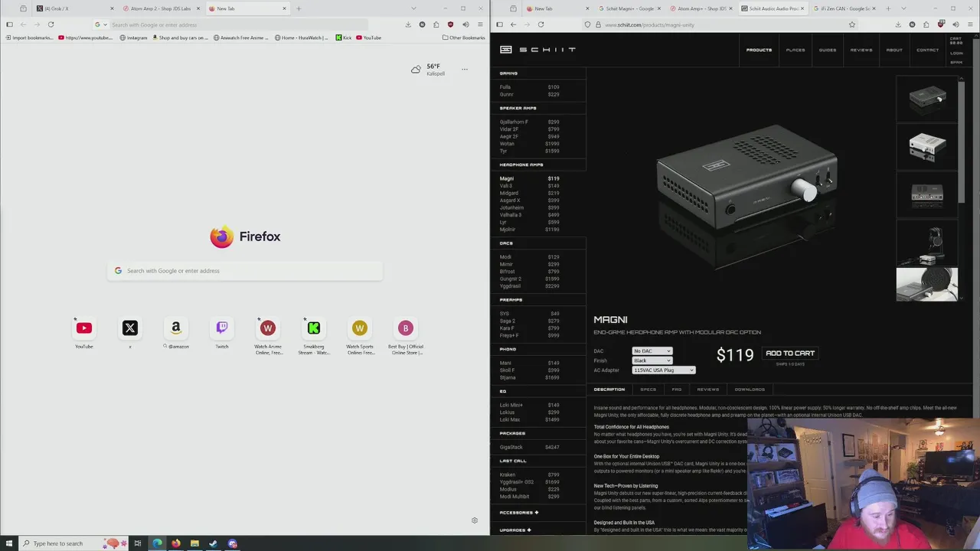View the white Magni product thumbnail
The width and height of the screenshot is (980, 551).
click(x=927, y=147)
